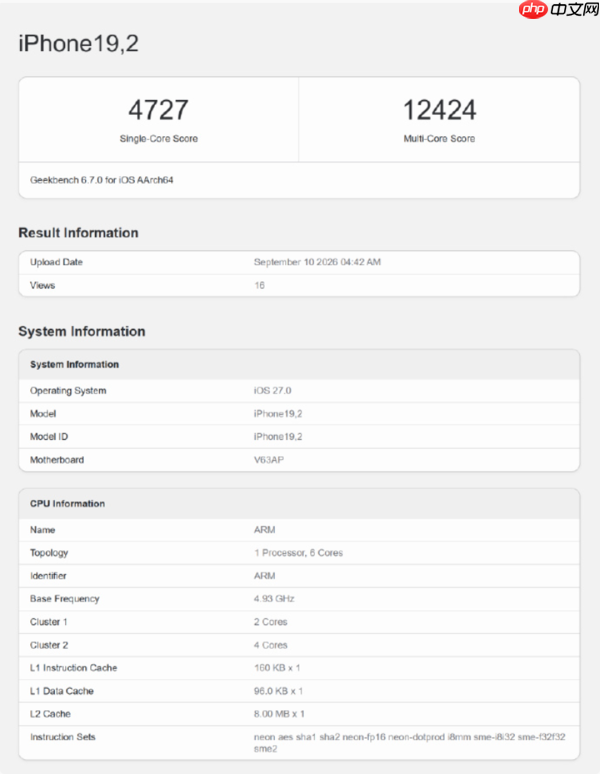Click the 4 Cores value
Screen dimensions: 600x774
point(270,645)
